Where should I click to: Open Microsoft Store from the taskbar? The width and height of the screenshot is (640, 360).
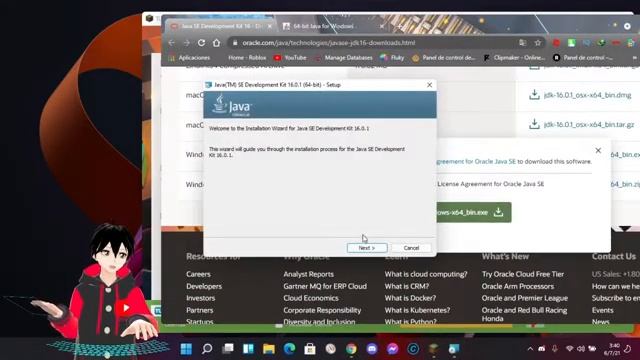point(310,349)
